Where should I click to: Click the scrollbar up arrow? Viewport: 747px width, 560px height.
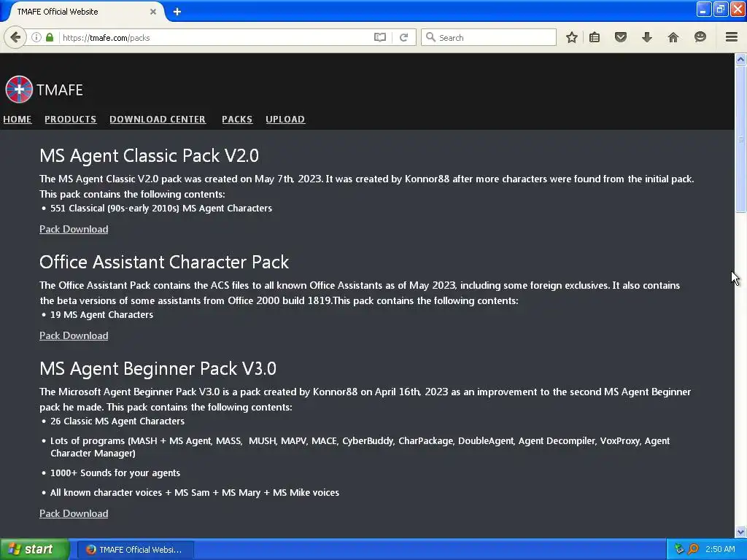pyautogui.click(x=740, y=60)
